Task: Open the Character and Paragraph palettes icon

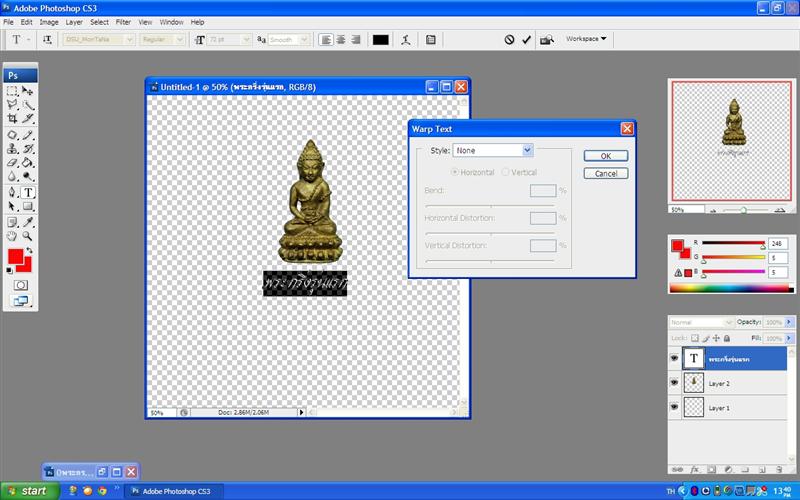Action: pyautogui.click(x=431, y=40)
